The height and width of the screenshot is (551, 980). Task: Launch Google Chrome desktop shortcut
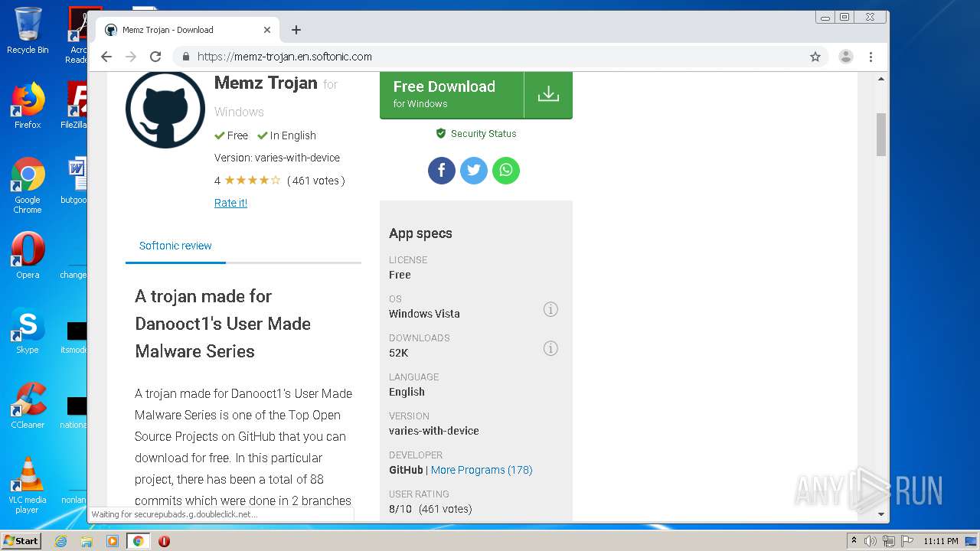[x=28, y=185]
